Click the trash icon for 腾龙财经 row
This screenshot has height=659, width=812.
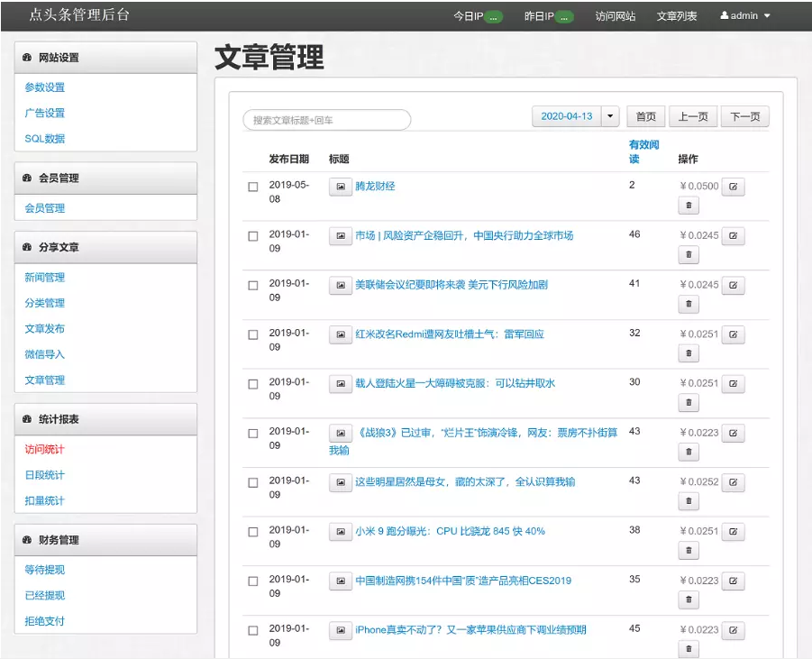tap(689, 206)
